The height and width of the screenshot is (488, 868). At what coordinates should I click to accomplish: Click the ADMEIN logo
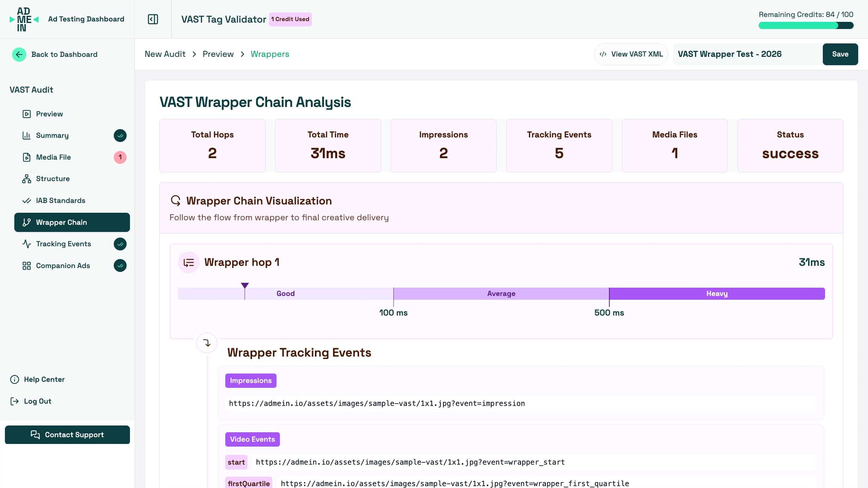tap(24, 19)
